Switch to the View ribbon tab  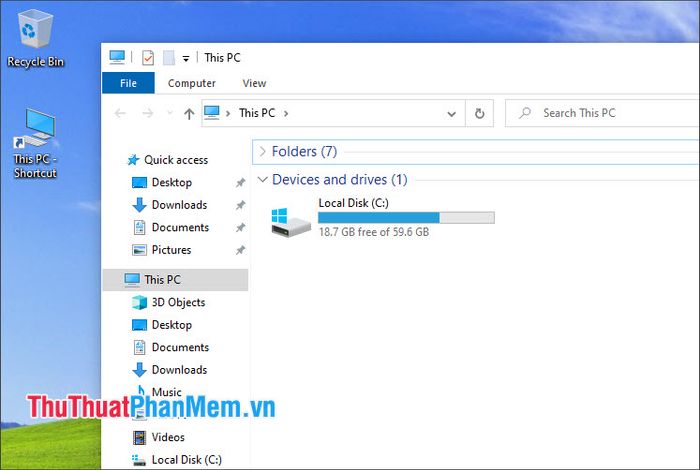[254, 83]
